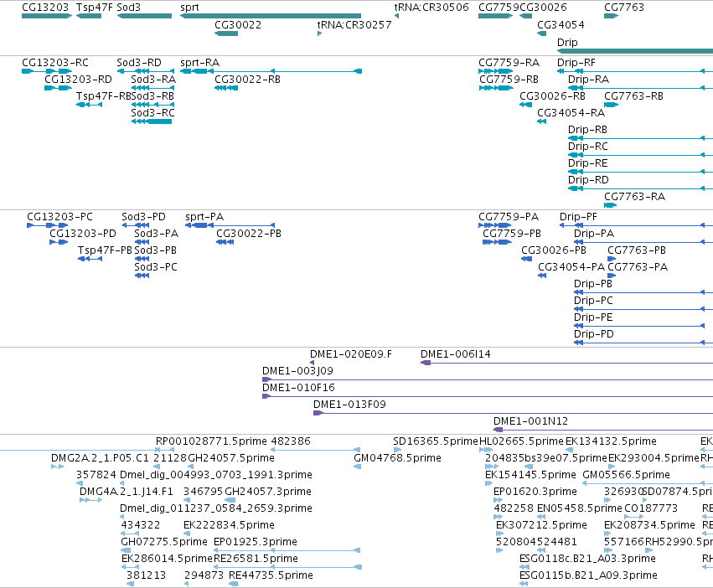Click Dmel_dig_004993_0703_1991.3prime label
Viewport: 713px width, 588px height.
(x=216, y=475)
